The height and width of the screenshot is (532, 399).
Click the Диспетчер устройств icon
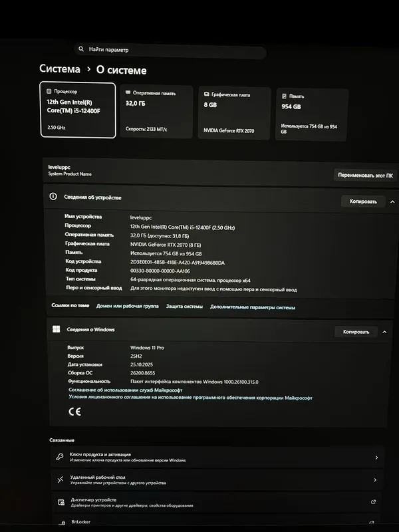(x=61, y=502)
